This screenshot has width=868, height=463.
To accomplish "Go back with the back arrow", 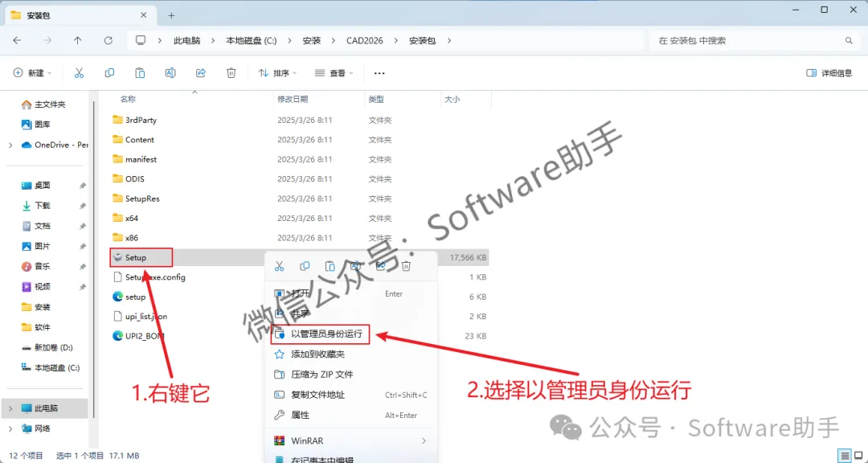I will [17, 40].
